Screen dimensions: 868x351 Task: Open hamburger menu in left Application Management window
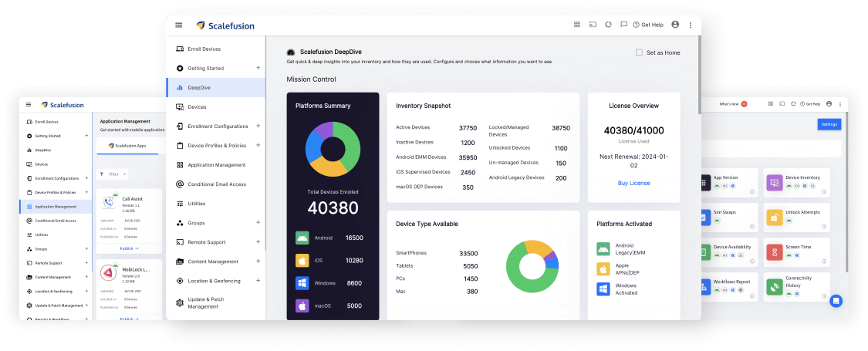(x=29, y=105)
